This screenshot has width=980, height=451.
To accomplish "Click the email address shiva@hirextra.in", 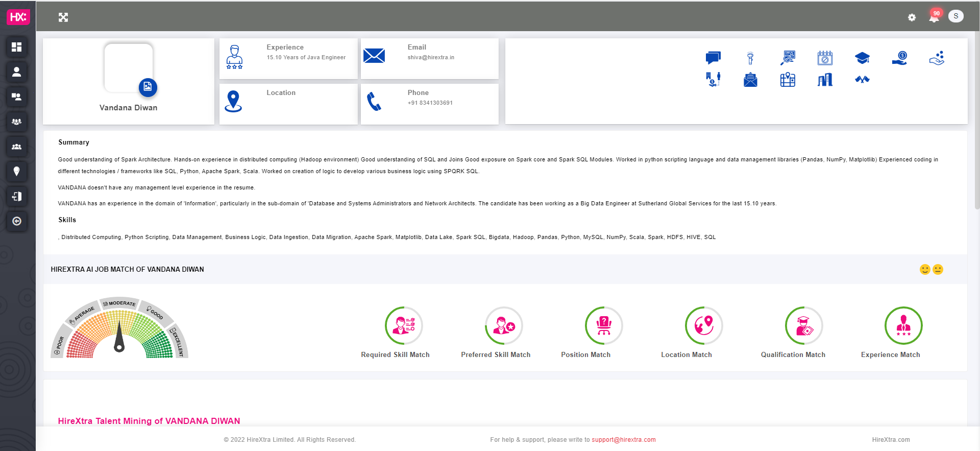I will (x=431, y=57).
